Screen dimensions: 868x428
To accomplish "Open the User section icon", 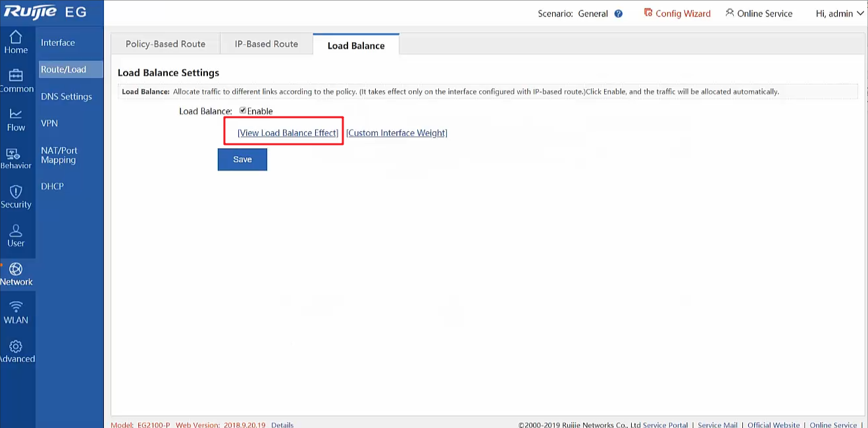I will (x=16, y=230).
